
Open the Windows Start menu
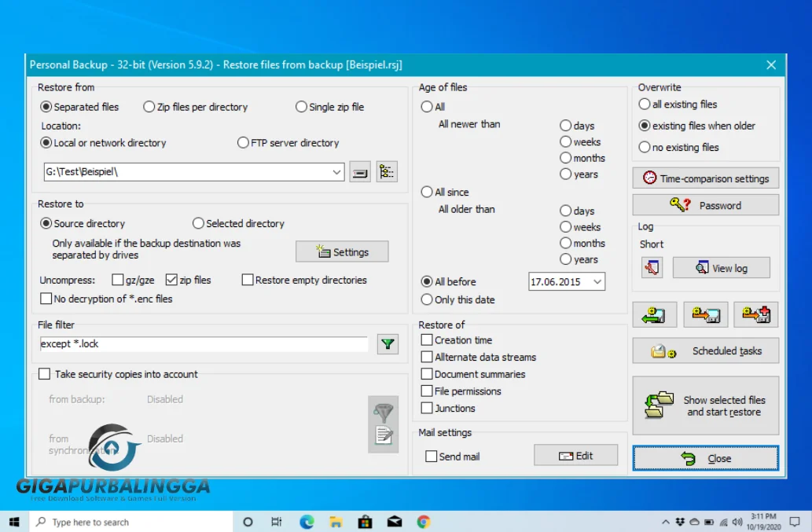coord(13,521)
